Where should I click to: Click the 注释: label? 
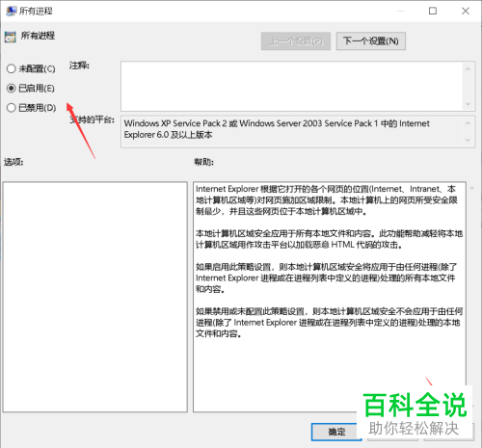(79, 66)
